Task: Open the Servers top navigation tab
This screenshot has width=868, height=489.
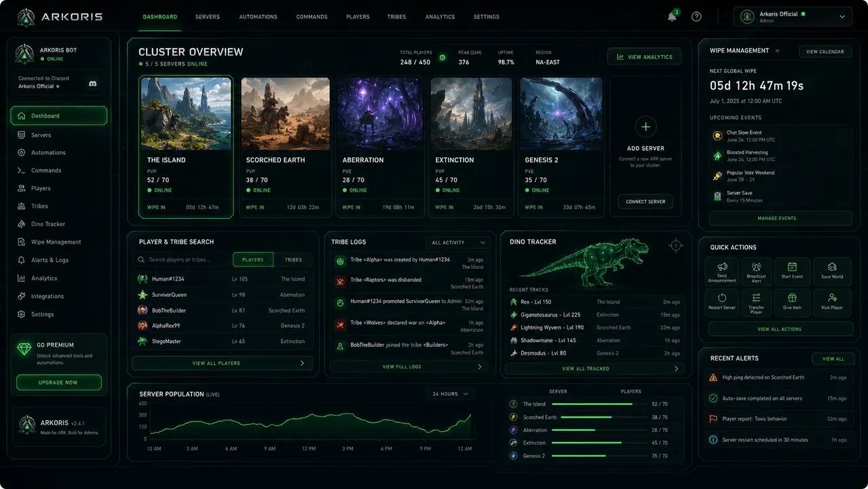Action: click(207, 17)
